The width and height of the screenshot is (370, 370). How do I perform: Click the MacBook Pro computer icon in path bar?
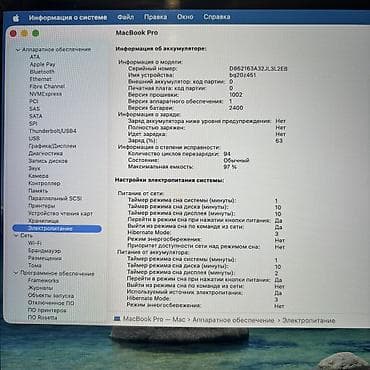[117, 319]
